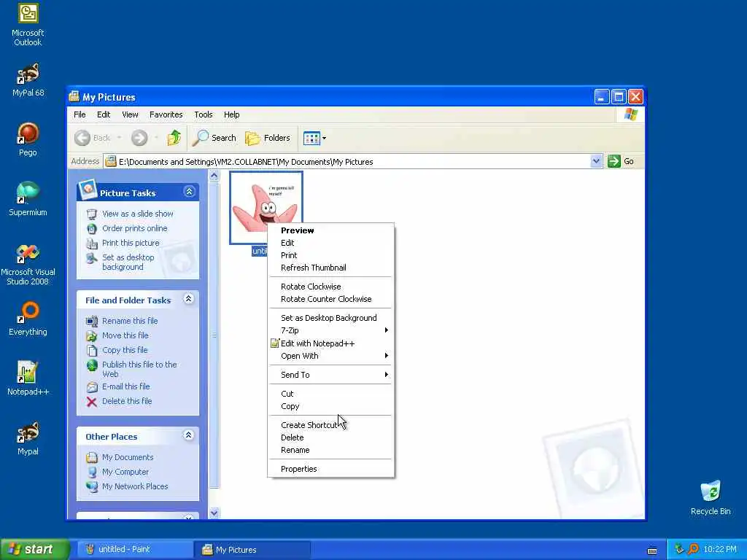
Task: Open the Recycle Bin
Action: pos(711,498)
